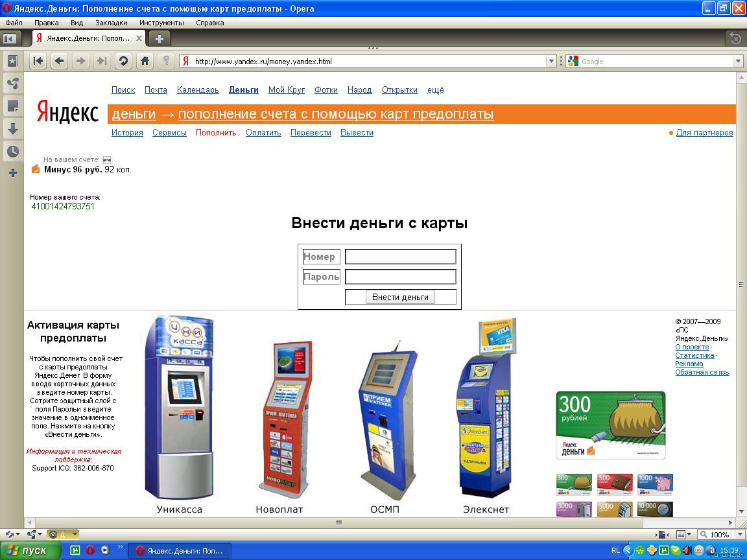Screen dimensions: 747x560
Task: Open the Bookmarks panel in sidebar
Action: pos(13,60)
